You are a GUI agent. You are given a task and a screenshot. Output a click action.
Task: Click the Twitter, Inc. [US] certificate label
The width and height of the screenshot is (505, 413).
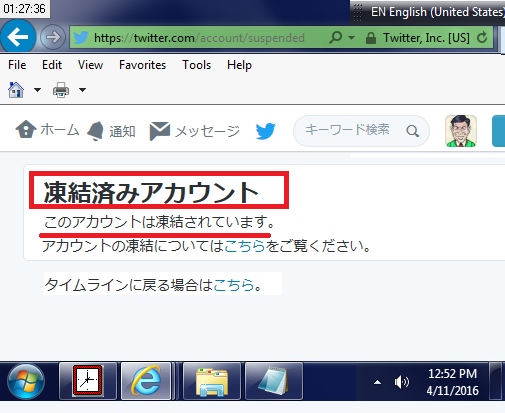pyautogui.click(x=426, y=38)
